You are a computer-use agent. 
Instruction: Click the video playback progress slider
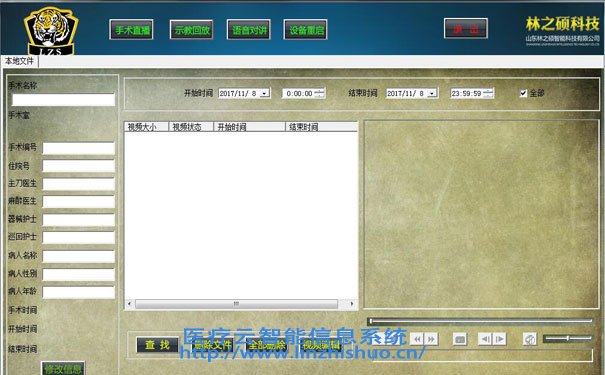tap(480, 321)
